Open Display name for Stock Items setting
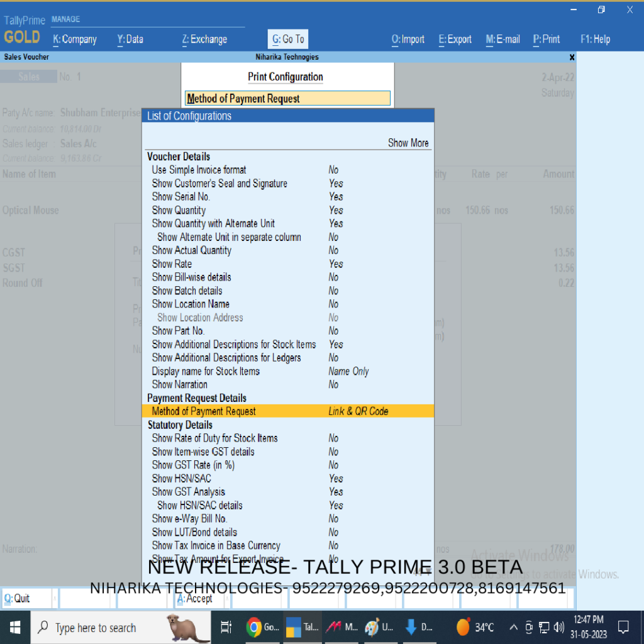 point(287,371)
